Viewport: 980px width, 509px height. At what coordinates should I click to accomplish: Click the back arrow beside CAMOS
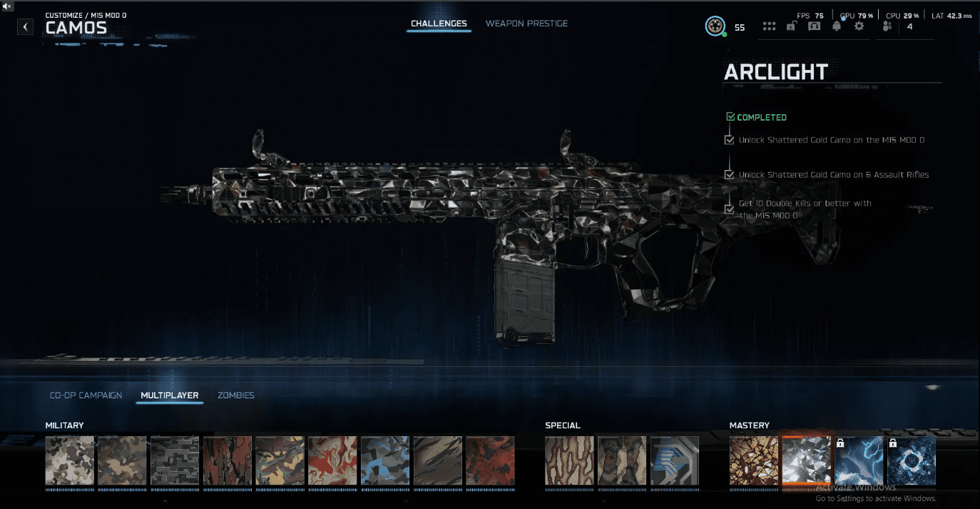pyautogui.click(x=26, y=27)
